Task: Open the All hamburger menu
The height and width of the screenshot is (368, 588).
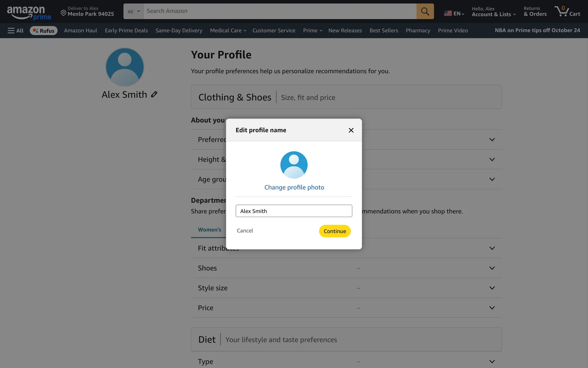Action: point(15,30)
